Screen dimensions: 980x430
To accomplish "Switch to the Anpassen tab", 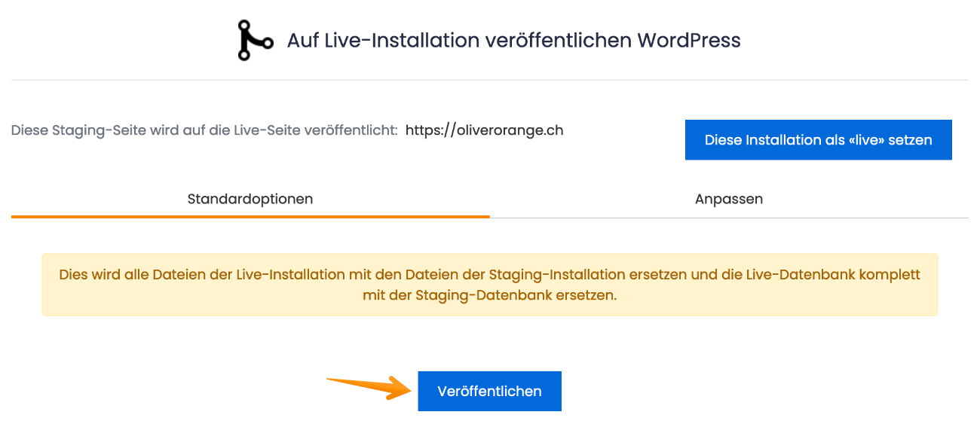I will [729, 200].
